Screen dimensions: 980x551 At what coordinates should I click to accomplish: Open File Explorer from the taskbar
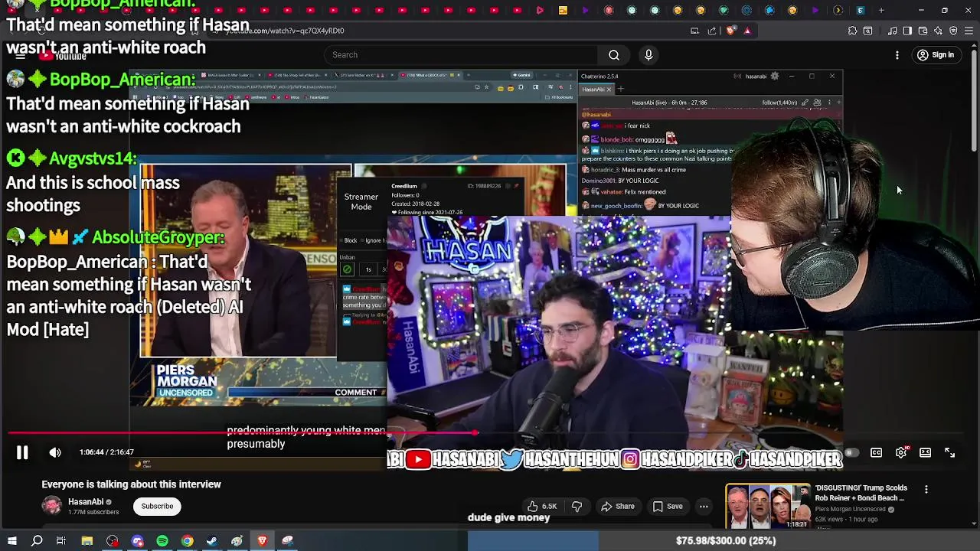(87, 541)
